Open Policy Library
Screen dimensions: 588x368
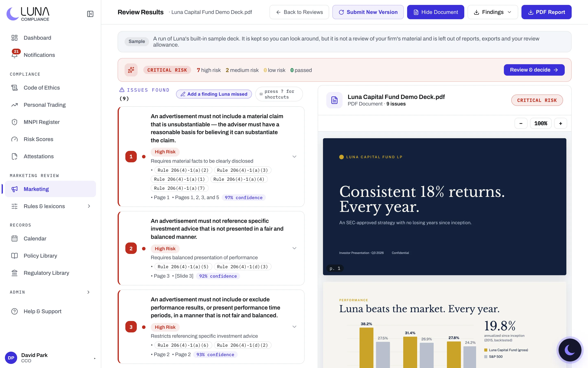pyautogui.click(x=50, y=256)
